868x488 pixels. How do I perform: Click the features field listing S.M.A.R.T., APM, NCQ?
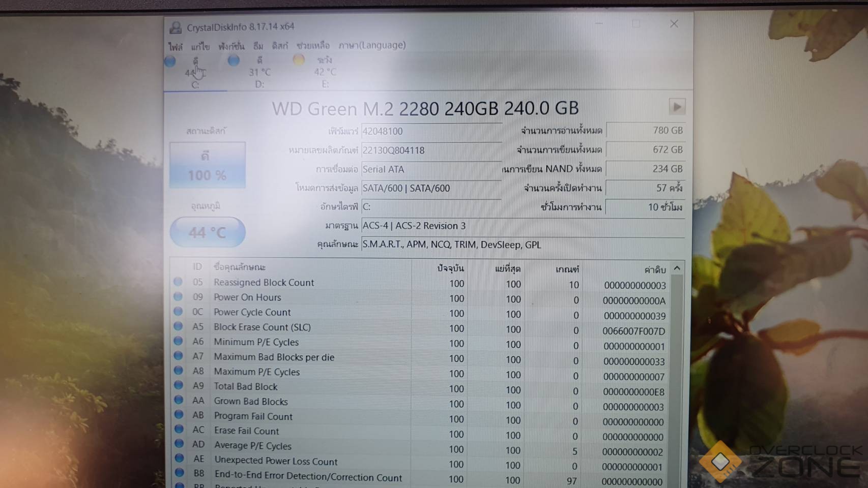tap(523, 245)
